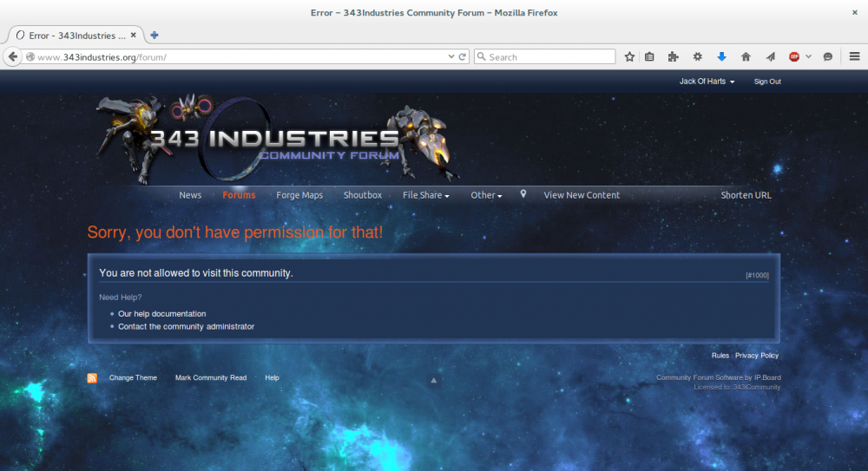Viewport: 868px width, 471px height.
Task: Click the bookmark star icon
Action: [630, 56]
